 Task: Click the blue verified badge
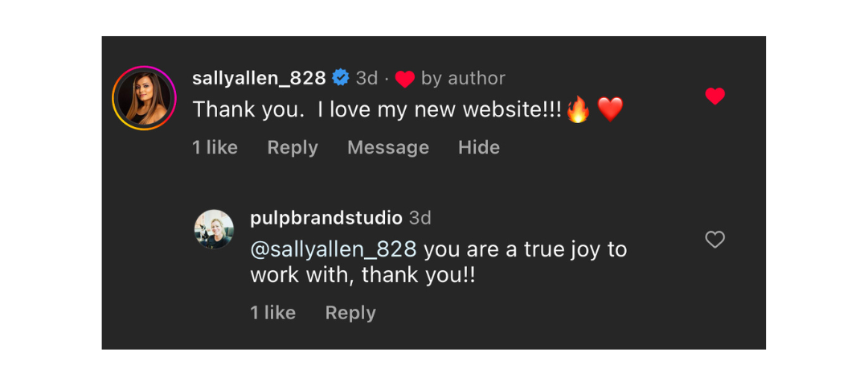[341, 78]
